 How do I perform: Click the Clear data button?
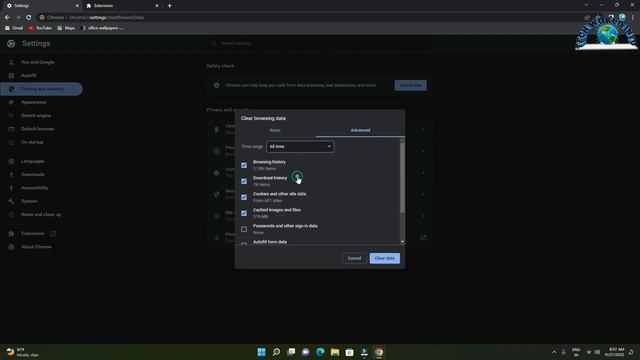[384, 258]
